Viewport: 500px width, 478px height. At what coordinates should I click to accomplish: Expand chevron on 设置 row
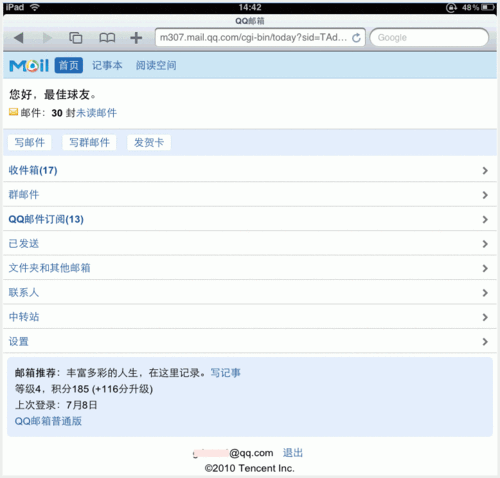point(485,342)
